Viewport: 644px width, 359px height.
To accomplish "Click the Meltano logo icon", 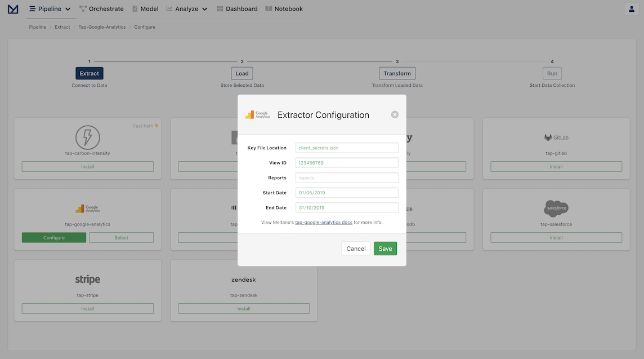I will (x=13, y=9).
